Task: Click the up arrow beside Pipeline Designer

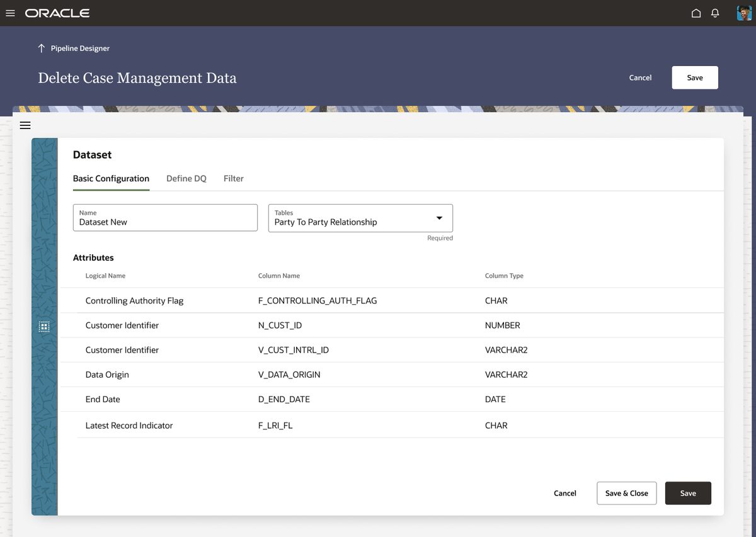Action: [42, 48]
